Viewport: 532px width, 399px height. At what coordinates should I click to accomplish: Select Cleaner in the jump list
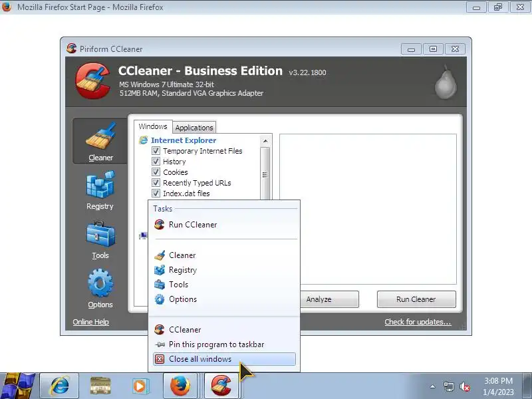[224, 255]
